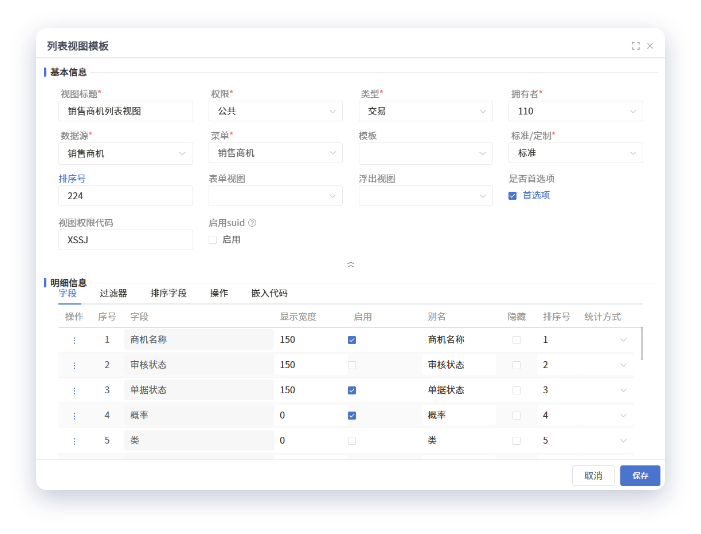This screenshot has width=701, height=534.
Task: Open row 2 operation menu (three dots)
Action: click(74, 365)
